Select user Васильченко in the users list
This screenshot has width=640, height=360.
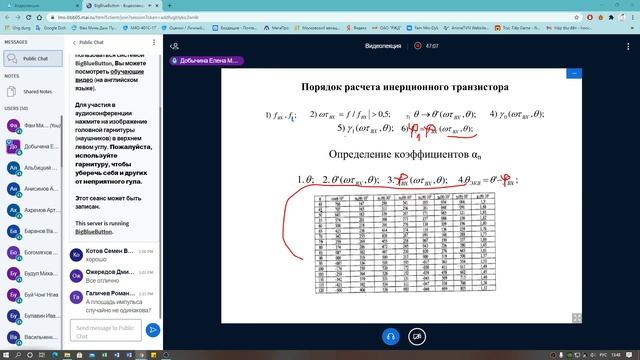point(33,337)
